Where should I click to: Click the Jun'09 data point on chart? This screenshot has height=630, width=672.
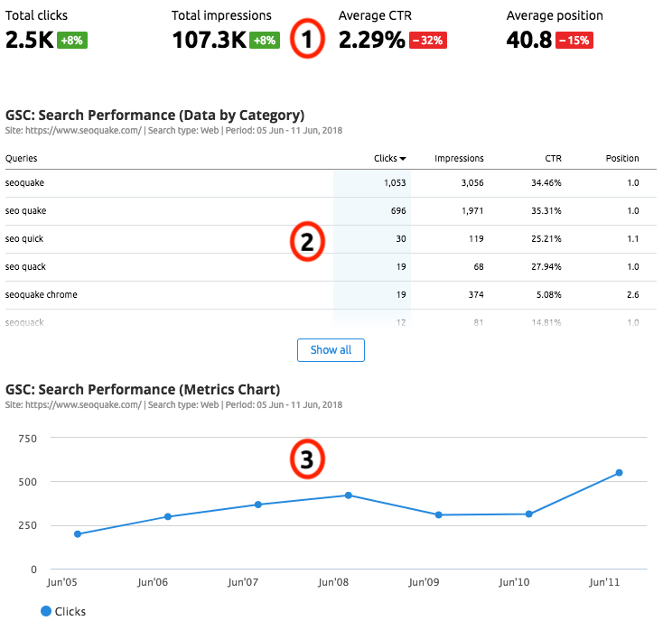(x=438, y=514)
